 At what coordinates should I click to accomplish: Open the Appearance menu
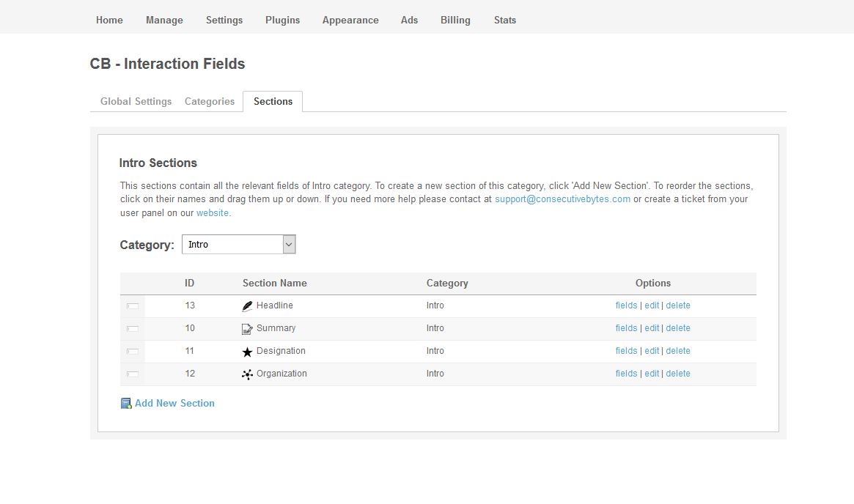(x=350, y=20)
